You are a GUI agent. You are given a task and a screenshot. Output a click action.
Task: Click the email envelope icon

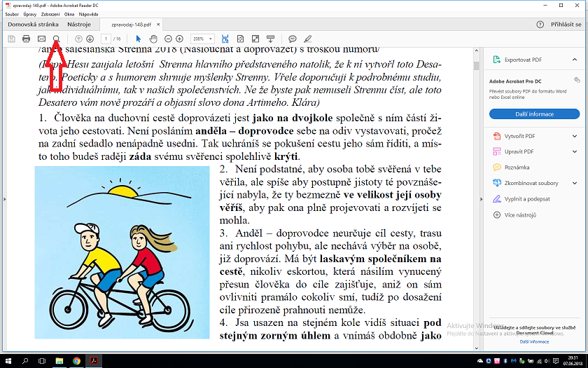point(41,39)
